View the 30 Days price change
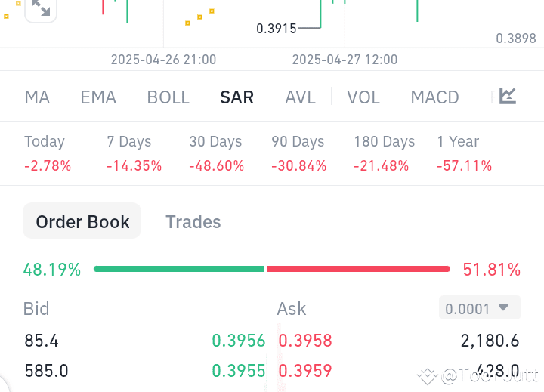This screenshot has height=392, width=544. [216, 153]
